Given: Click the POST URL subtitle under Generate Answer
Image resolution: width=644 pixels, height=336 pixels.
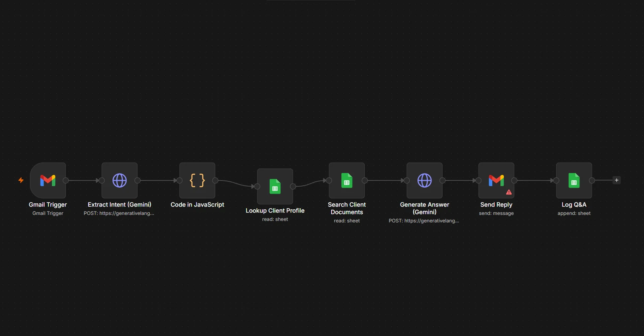Looking at the screenshot, I should (424, 221).
